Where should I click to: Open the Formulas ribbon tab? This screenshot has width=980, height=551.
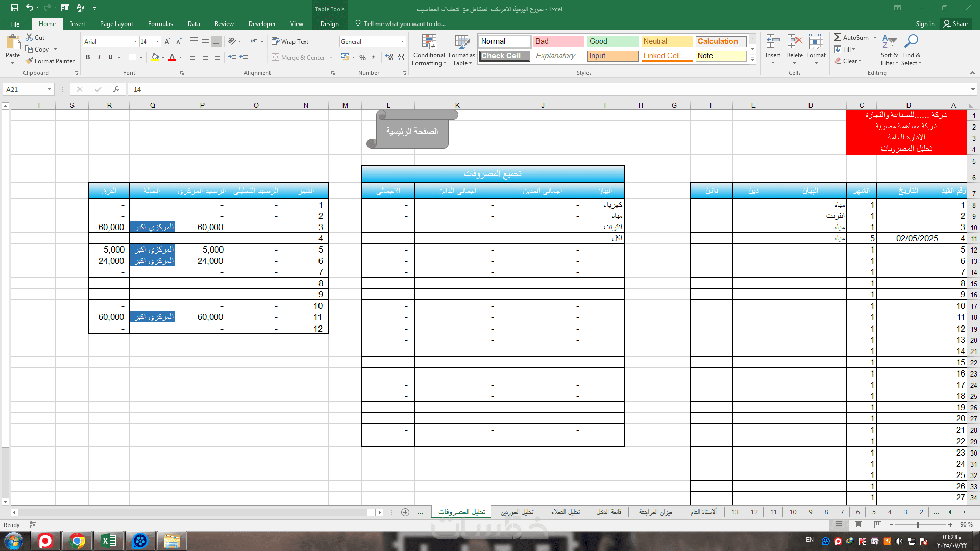point(160,24)
